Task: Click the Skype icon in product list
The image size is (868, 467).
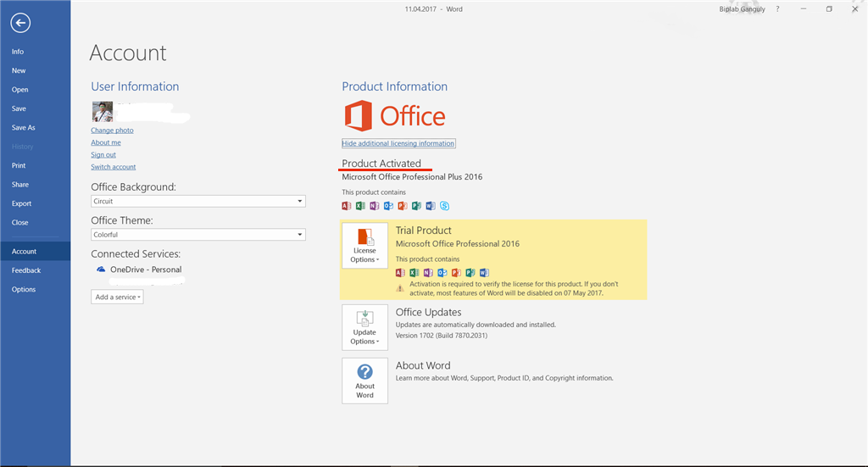Action: pyautogui.click(x=444, y=206)
